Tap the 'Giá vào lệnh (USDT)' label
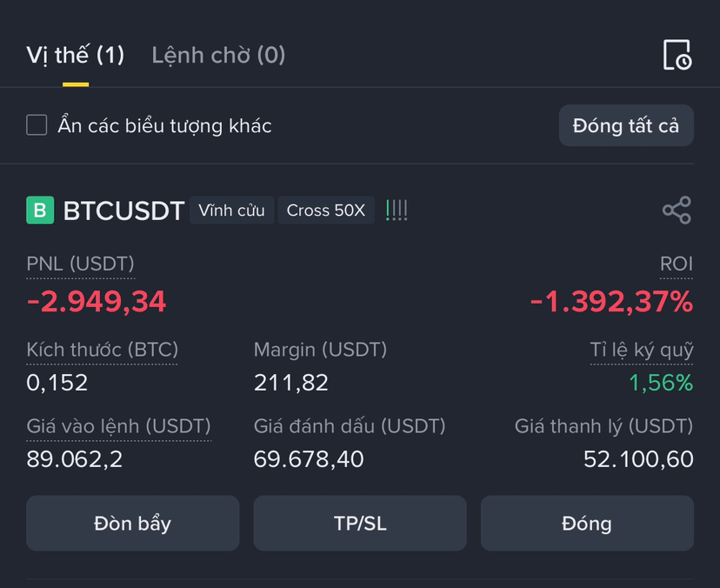The height and width of the screenshot is (588, 720). (118, 426)
